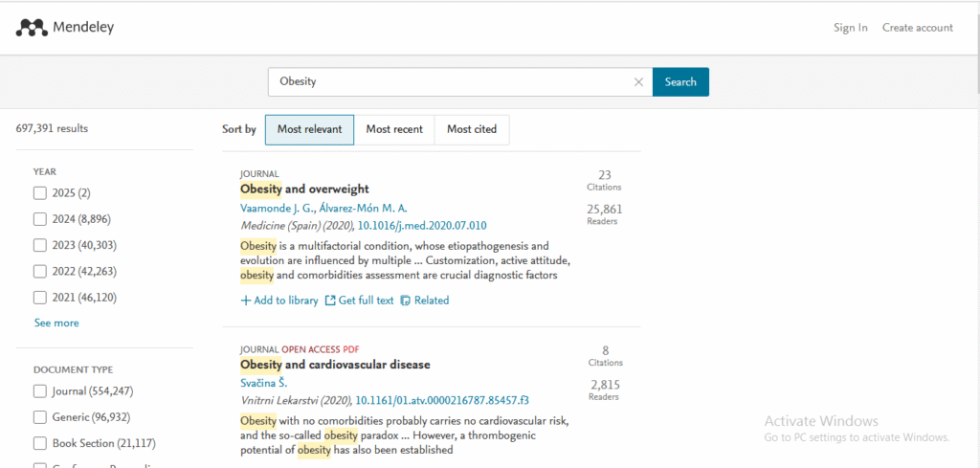Expand year list with See more
The height and width of the screenshot is (468, 980).
(56, 323)
